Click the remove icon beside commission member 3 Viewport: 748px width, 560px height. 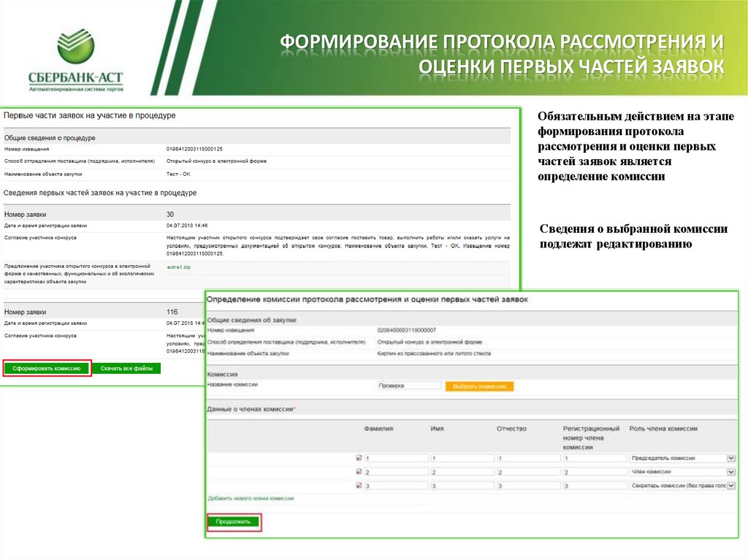359,486
